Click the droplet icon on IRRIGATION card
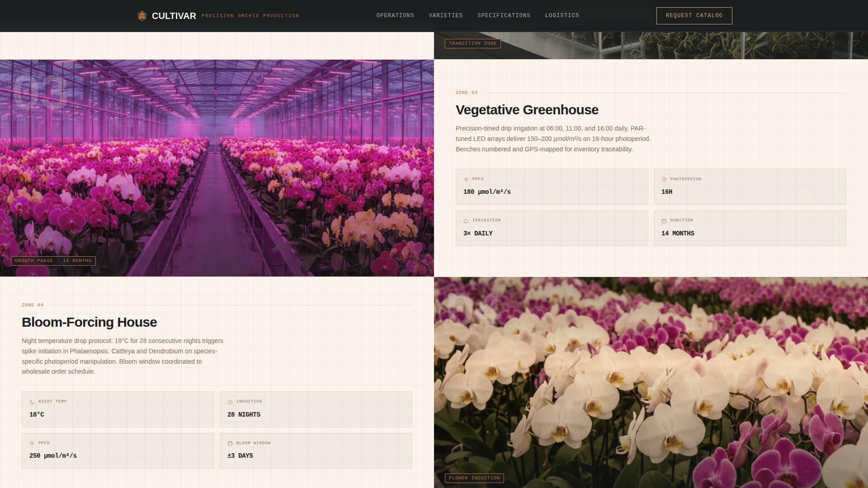 (466, 220)
